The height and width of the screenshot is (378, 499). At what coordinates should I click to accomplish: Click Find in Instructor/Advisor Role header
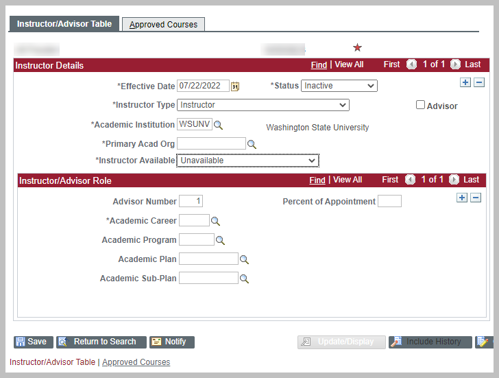(x=317, y=180)
